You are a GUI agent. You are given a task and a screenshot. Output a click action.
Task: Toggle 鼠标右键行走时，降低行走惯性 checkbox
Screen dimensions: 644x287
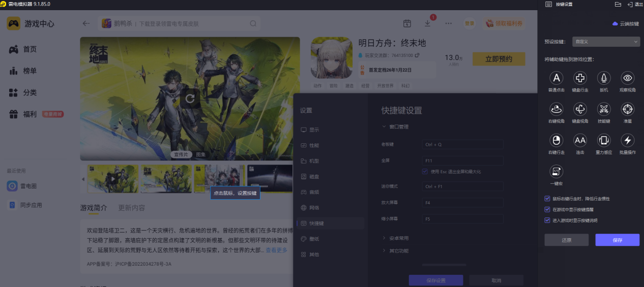[x=547, y=199]
